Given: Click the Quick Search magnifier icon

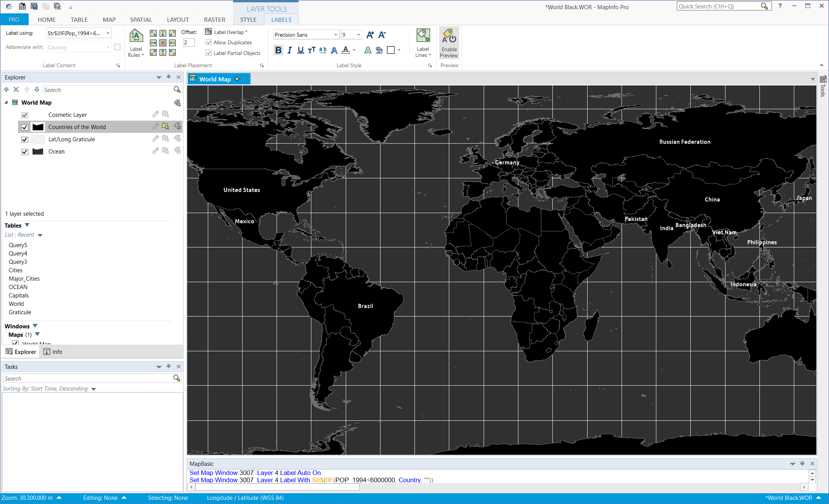Looking at the screenshot, I should tap(764, 6).
